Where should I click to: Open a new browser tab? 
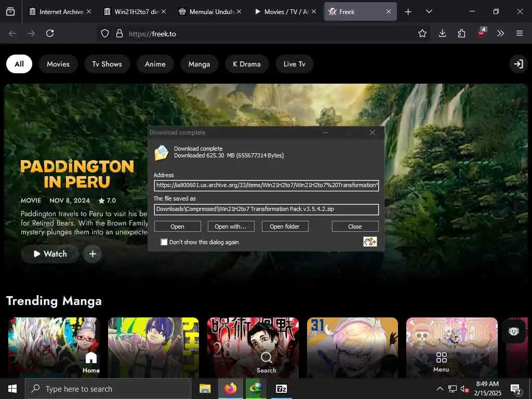pos(408,12)
